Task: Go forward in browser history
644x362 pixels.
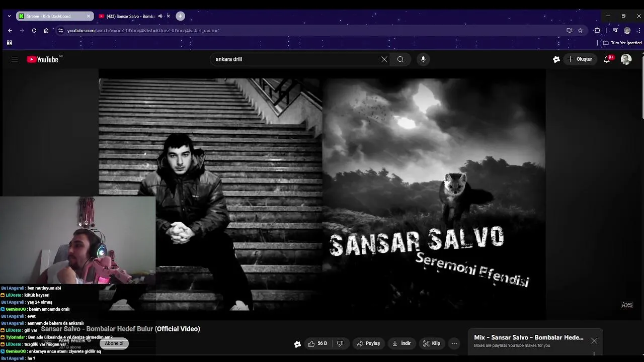Action: (22, 31)
